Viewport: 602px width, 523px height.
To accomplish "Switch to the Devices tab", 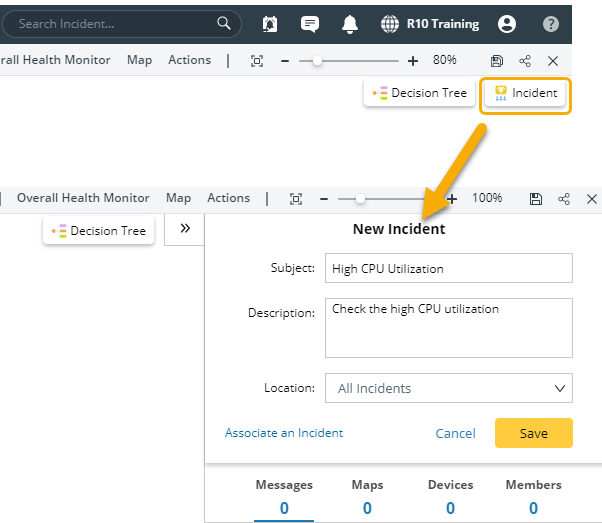I will 450,496.
